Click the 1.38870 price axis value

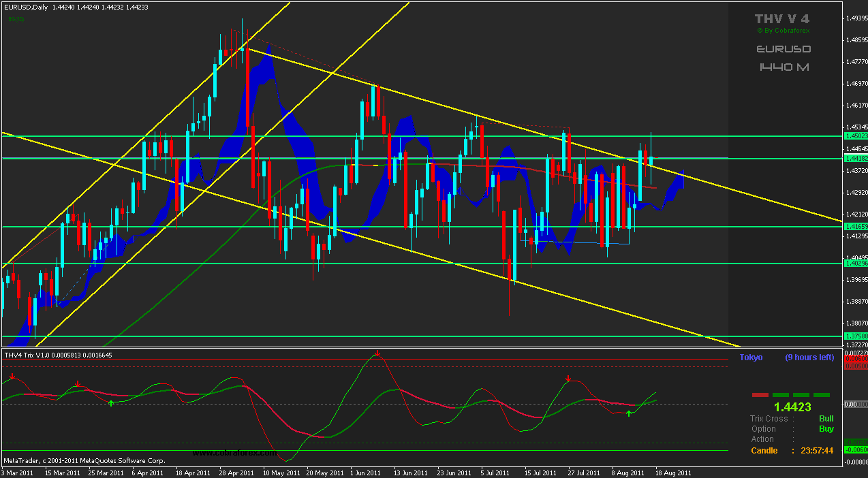coord(856,301)
